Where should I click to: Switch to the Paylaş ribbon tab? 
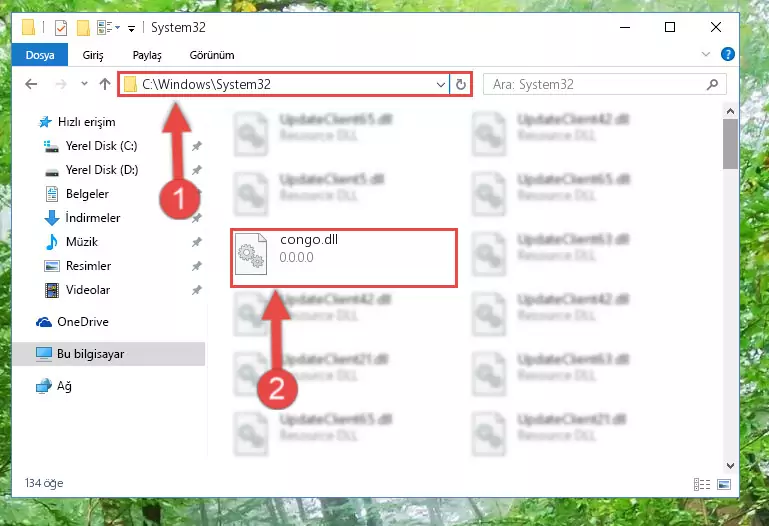(147, 55)
